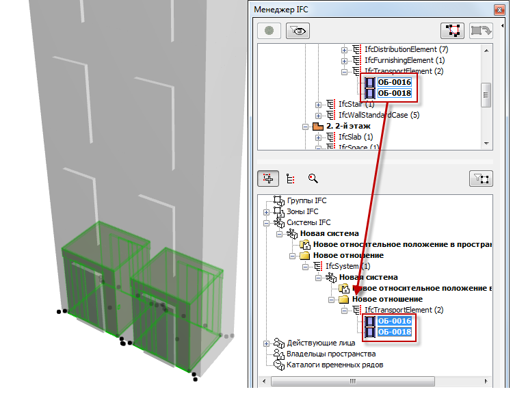Click the select-elements-in-model button with red polygon
The height and width of the screenshot is (420, 513).
coord(452,31)
